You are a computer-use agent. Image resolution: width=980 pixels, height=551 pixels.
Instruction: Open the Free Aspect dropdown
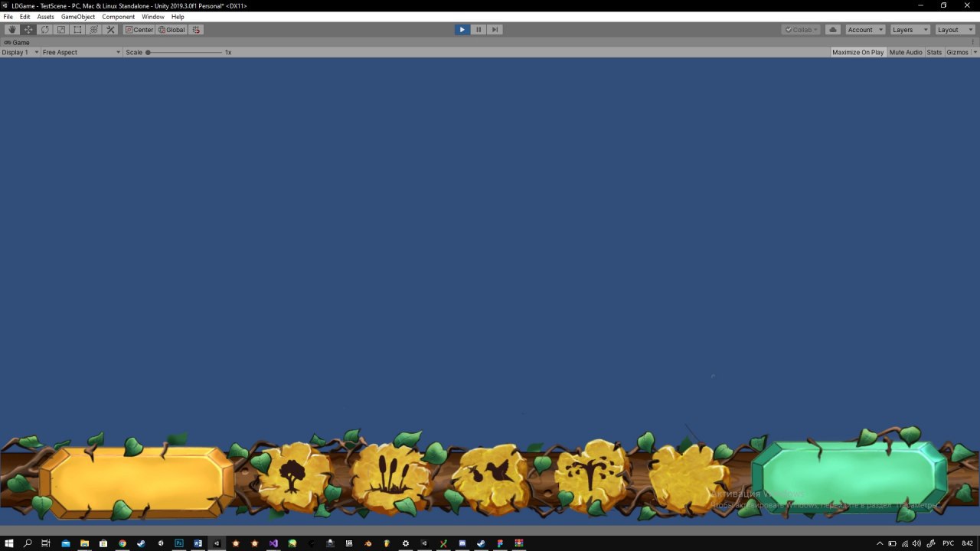coord(81,52)
